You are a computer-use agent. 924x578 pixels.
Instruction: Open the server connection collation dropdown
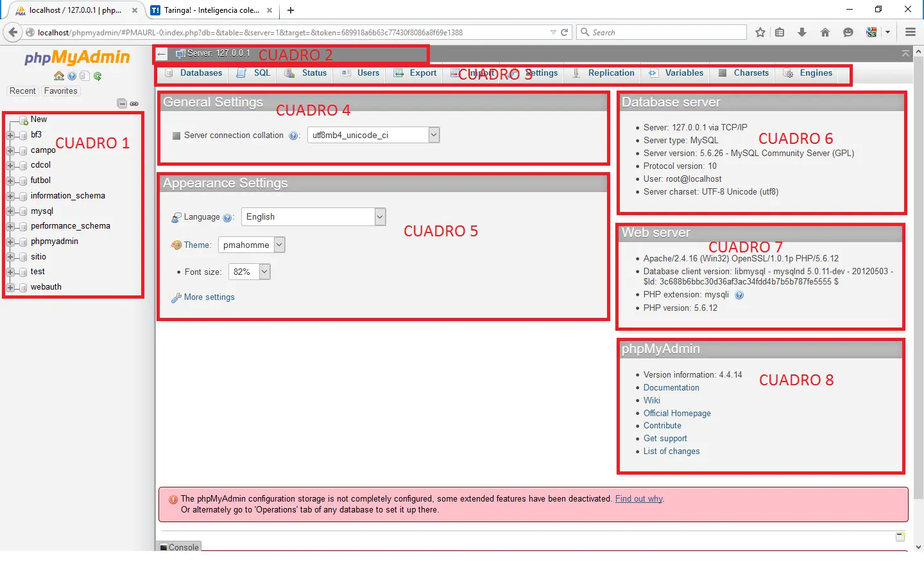pos(373,135)
